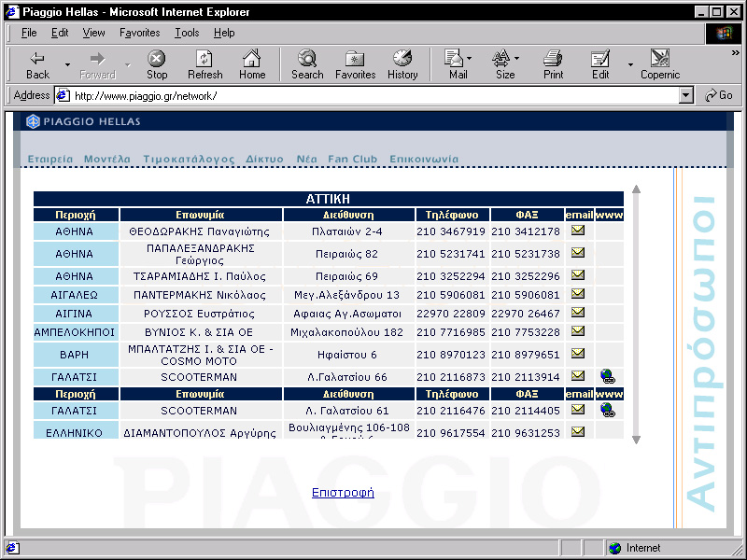The image size is (747, 560).
Task: Open website icon for SCOOTERMAN Λ.Γαλατσίου 66
Action: pyautogui.click(x=608, y=376)
